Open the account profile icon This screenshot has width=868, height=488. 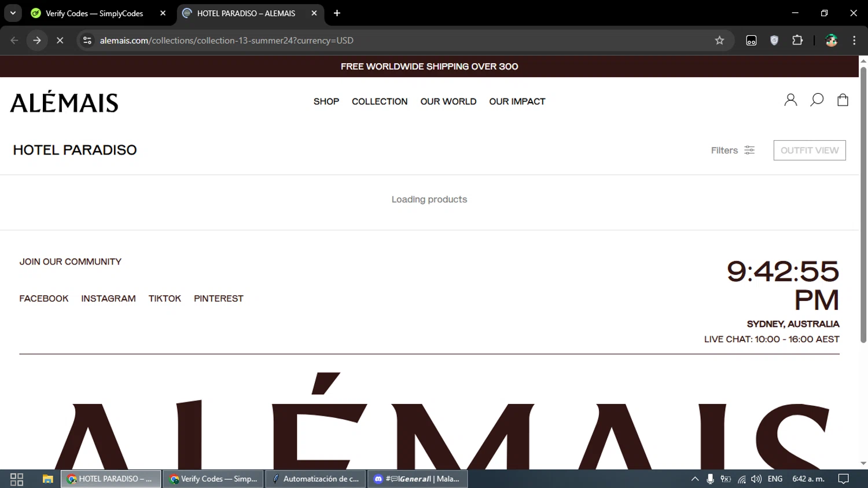tap(790, 100)
